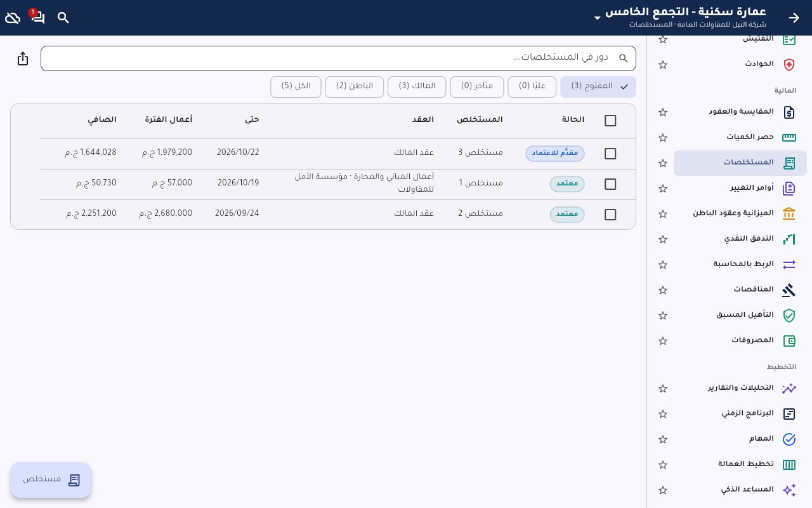Select the الكل (5) filter chip

pos(296,87)
